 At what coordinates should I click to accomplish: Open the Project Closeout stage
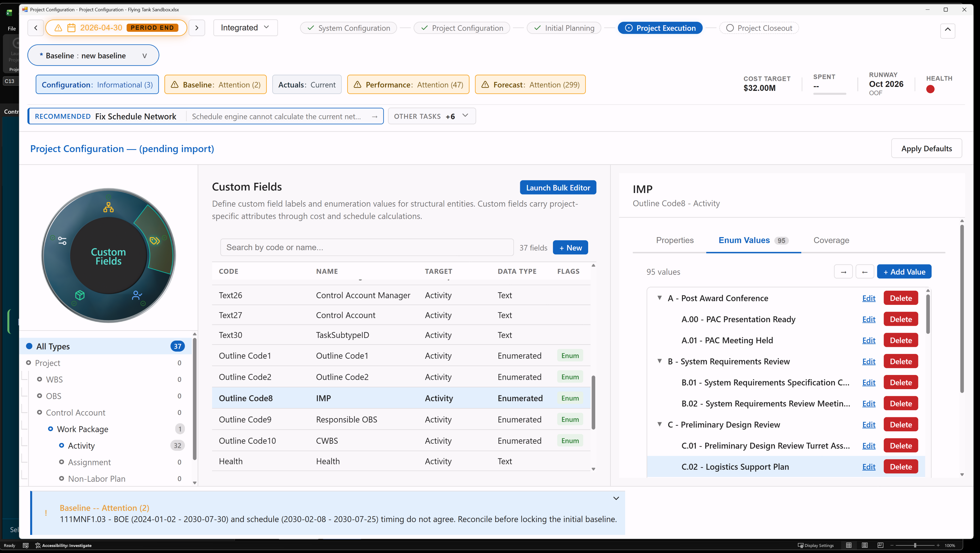click(759, 28)
